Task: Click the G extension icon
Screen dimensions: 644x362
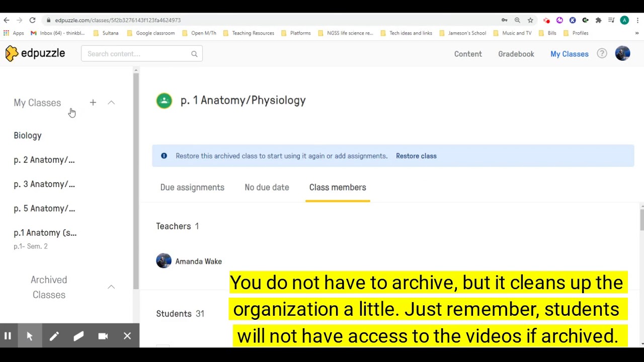Action: tap(585, 20)
